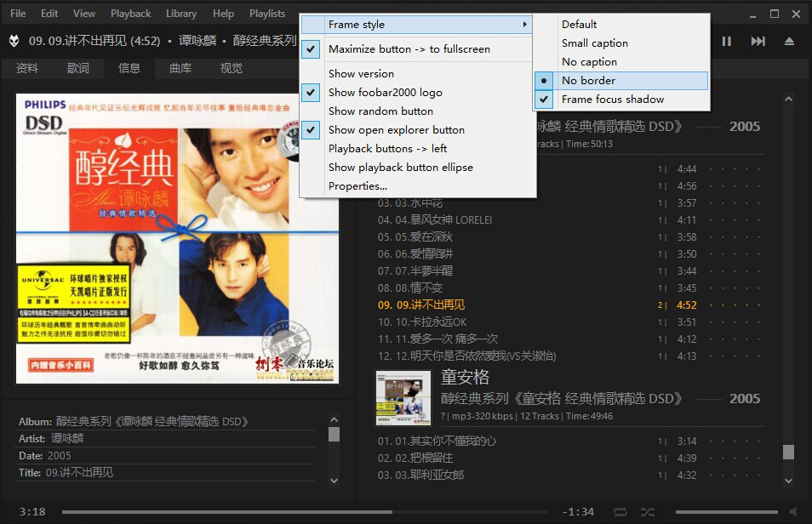Select the playing track 09.讲不出再见
Image resolution: width=812 pixels, height=524 pixels.
[x=569, y=305]
